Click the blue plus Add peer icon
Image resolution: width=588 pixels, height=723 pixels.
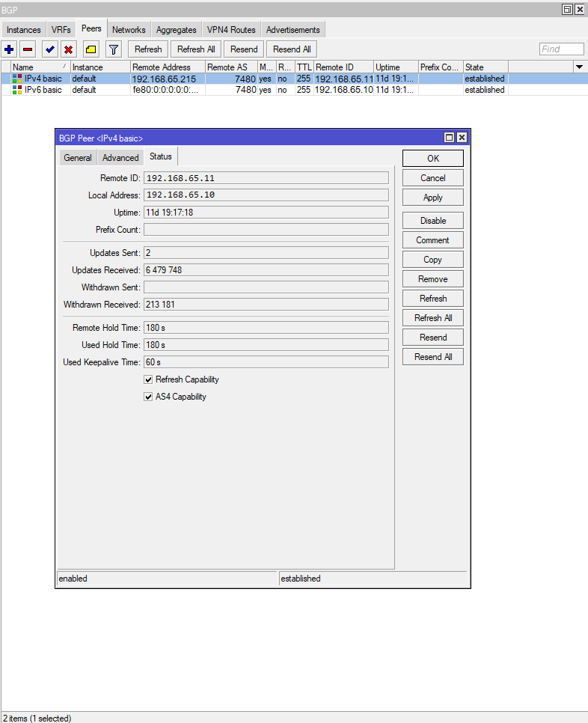tap(9, 49)
